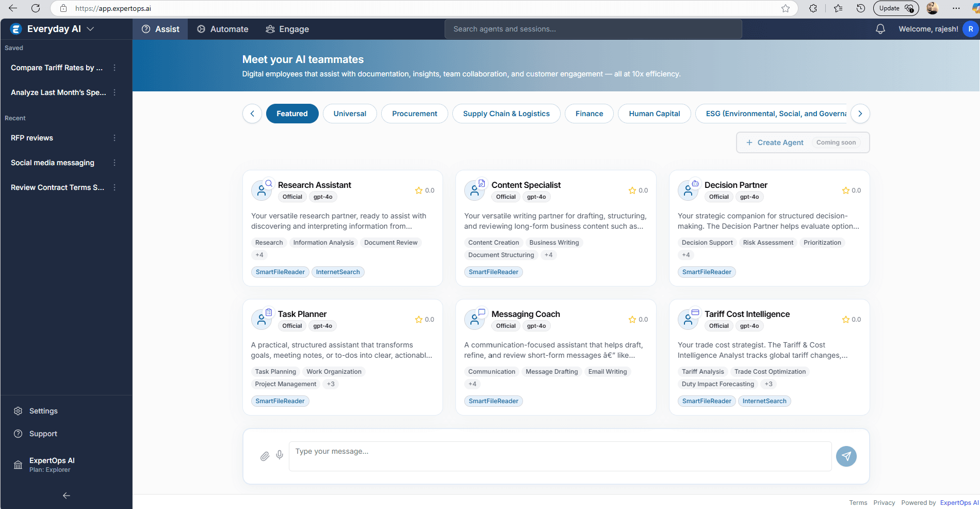Click Task Planner agent avatar icon
This screenshot has width=980, height=509.
tap(262, 320)
